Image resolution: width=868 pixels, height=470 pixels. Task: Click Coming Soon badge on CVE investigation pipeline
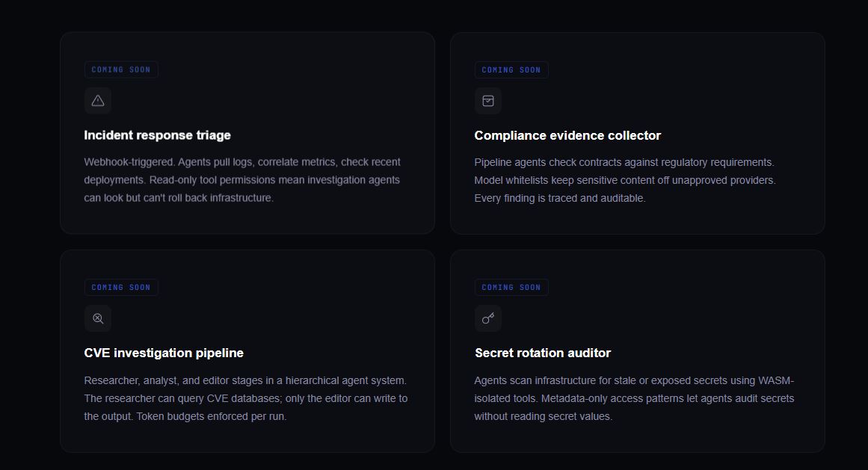click(x=121, y=288)
